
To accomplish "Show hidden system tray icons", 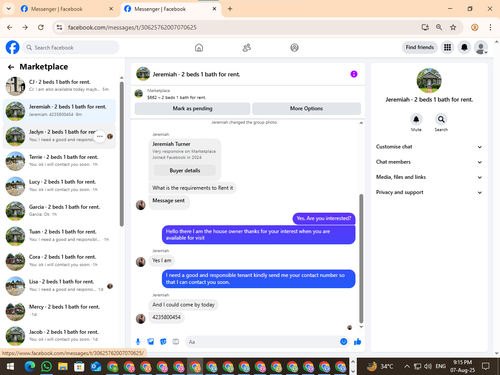I will coord(407,367).
